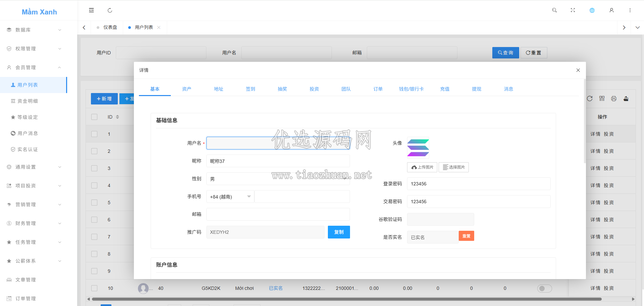Image resolution: width=644 pixels, height=306 pixels.
Task: Click the search magnifier icon in top bar
Action: click(x=554, y=10)
